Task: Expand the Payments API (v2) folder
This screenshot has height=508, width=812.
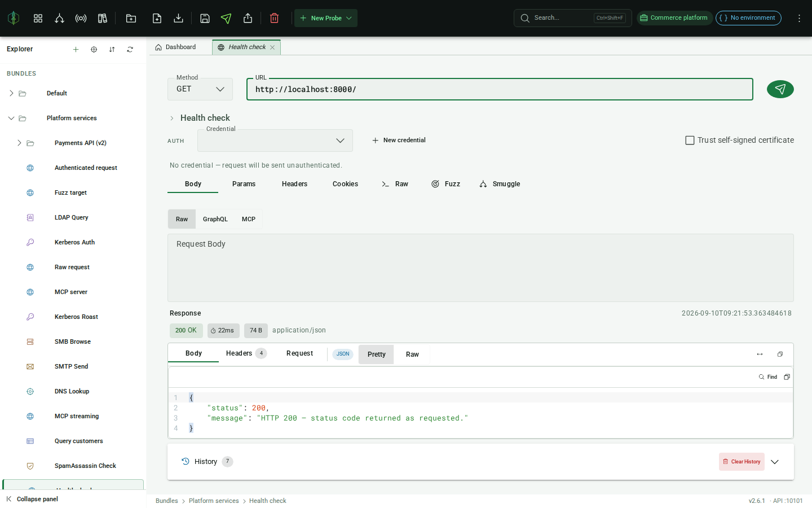Action: [x=19, y=143]
